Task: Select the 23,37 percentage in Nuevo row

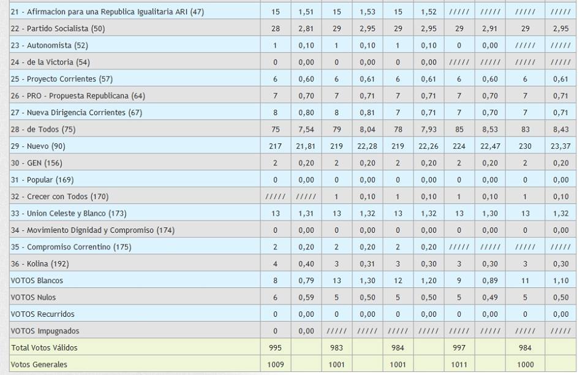Action: tap(560, 146)
